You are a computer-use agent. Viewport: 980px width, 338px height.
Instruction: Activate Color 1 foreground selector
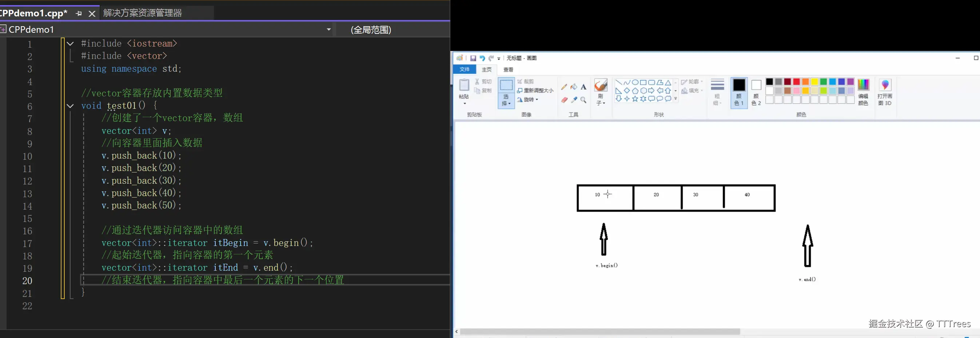click(x=739, y=92)
